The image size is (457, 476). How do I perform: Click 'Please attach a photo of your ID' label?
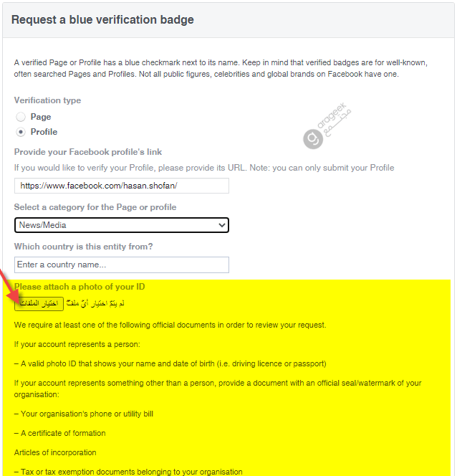[x=80, y=287]
